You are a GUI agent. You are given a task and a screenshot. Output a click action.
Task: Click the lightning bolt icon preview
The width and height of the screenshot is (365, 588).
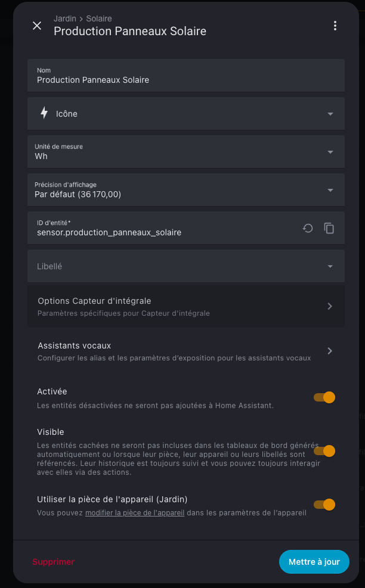coord(44,113)
